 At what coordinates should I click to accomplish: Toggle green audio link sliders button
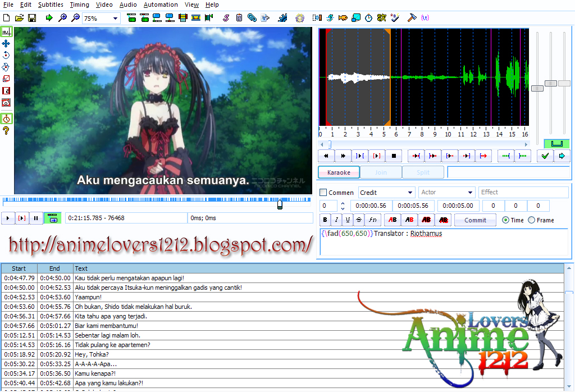tap(556, 143)
